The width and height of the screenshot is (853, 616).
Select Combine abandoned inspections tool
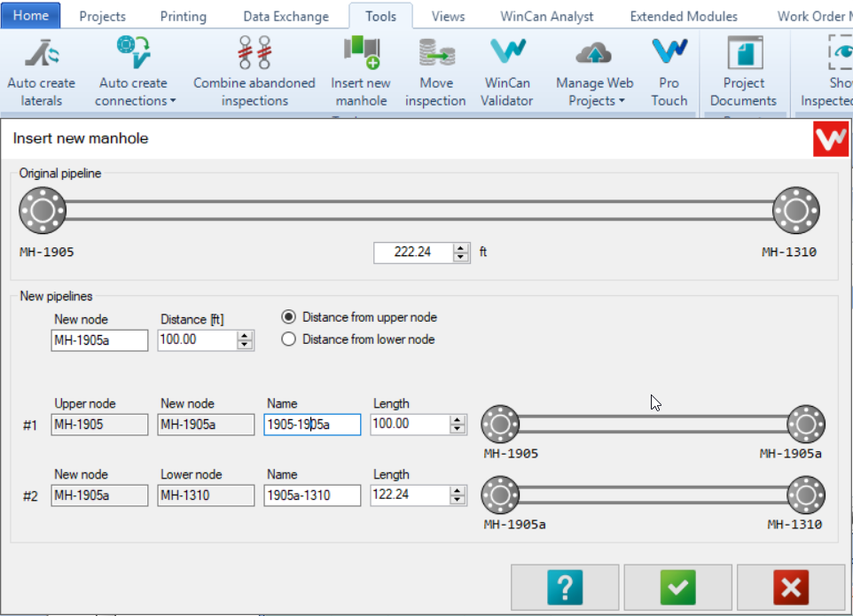pos(254,71)
